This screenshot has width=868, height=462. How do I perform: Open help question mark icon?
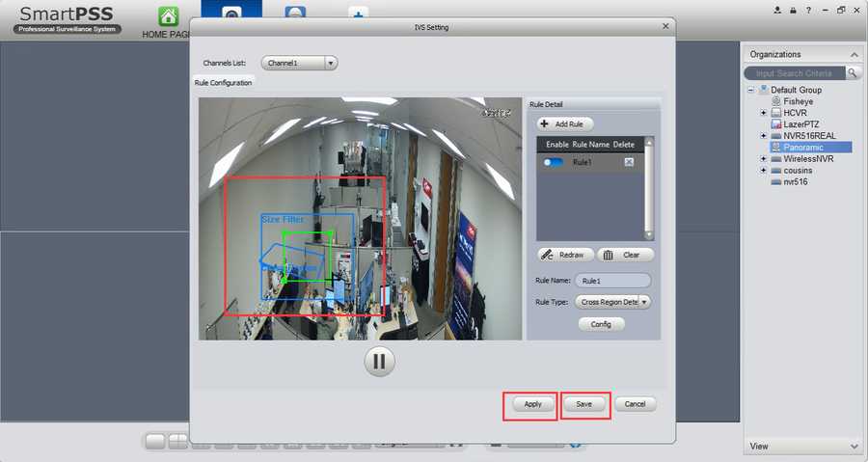click(x=809, y=10)
